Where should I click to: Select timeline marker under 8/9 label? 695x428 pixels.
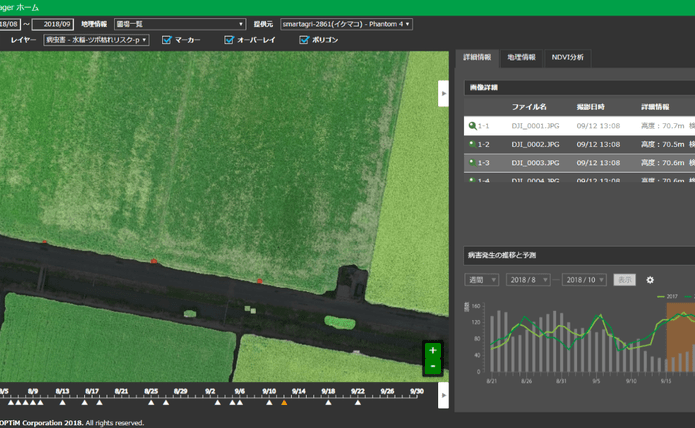click(x=33, y=402)
